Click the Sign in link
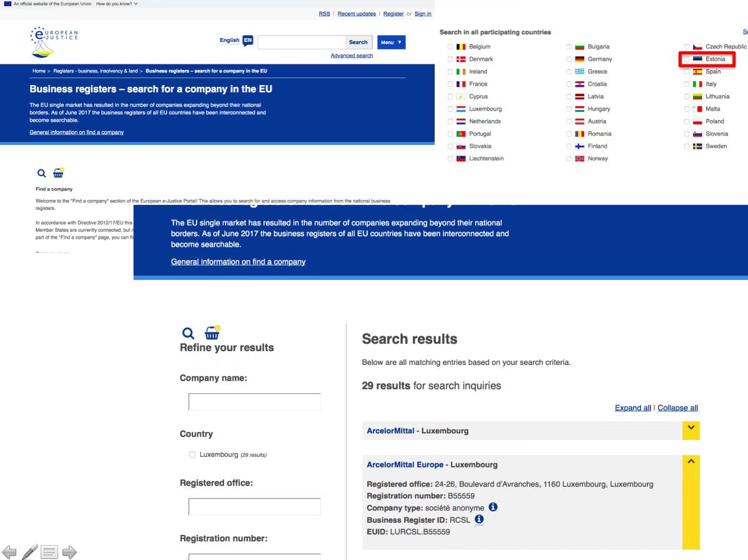Viewport: 748px width, 560px height. pyautogui.click(x=423, y=14)
